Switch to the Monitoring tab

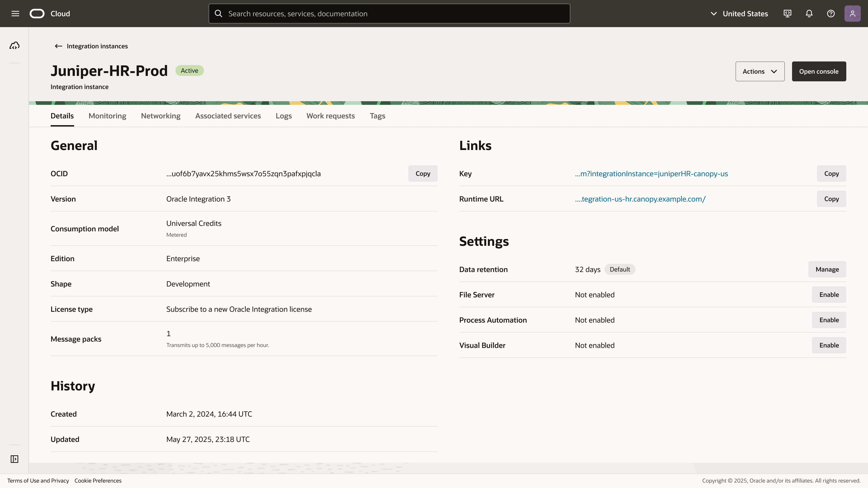[107, 115]
